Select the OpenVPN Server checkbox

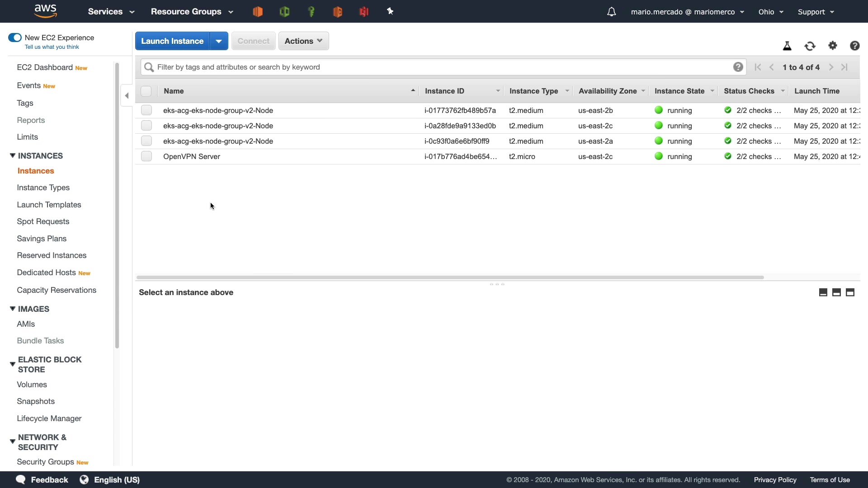[x=146, y=156]
